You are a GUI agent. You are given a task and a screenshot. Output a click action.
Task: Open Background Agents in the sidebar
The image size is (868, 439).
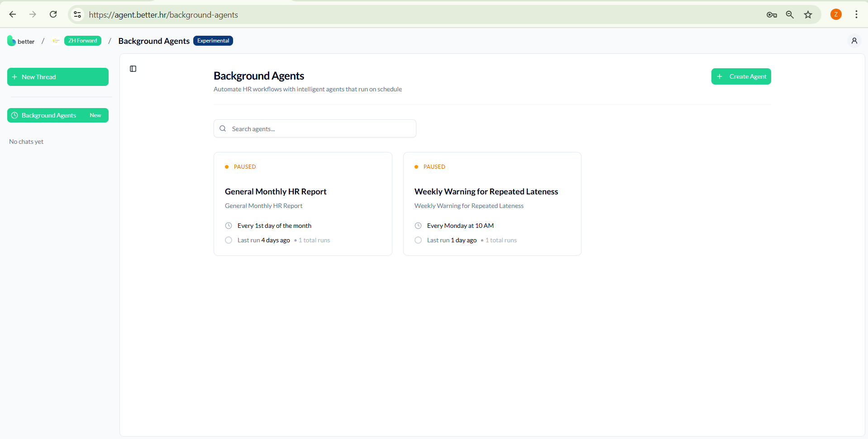tap(58, 115)
